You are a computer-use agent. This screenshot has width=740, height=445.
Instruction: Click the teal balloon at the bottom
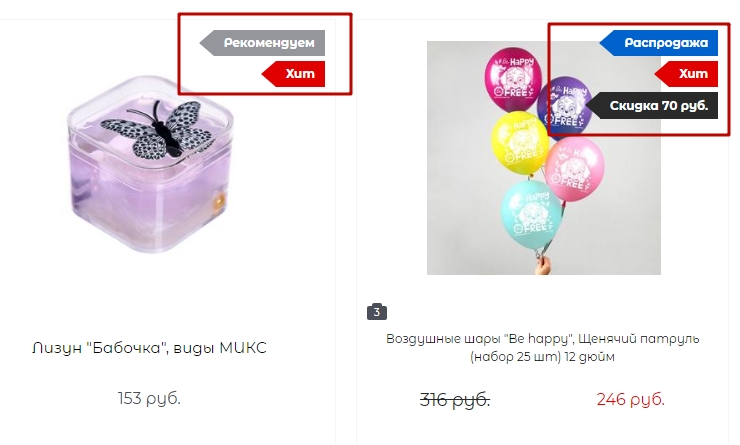tap(531, 215)
